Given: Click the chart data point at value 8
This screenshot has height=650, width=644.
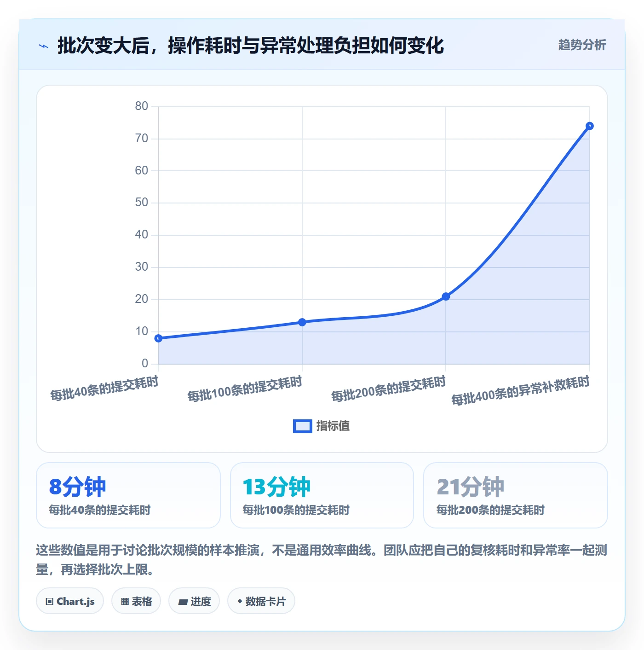Looking at the screenshot, I should tap(158, 338).
